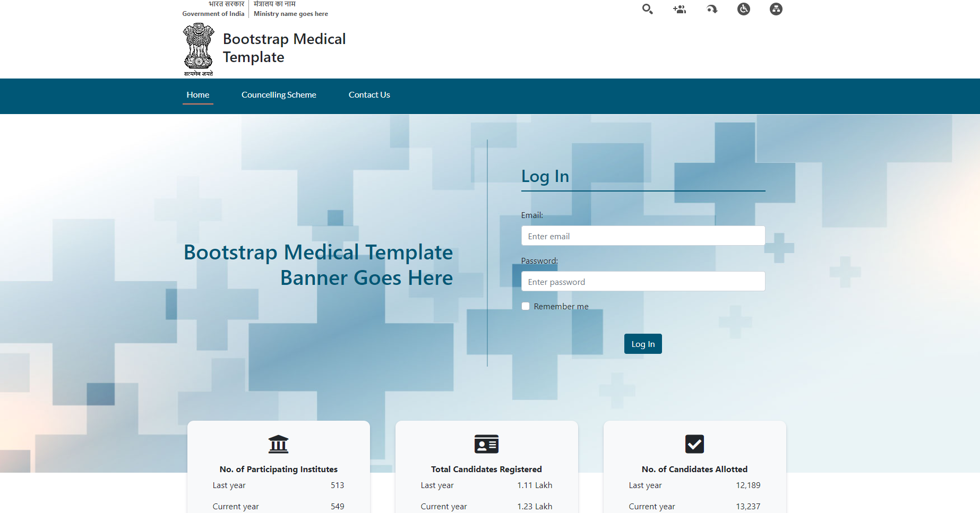The image size is (980, 513).
Task: Go to the Home menu item
Action: click(198, 95)
